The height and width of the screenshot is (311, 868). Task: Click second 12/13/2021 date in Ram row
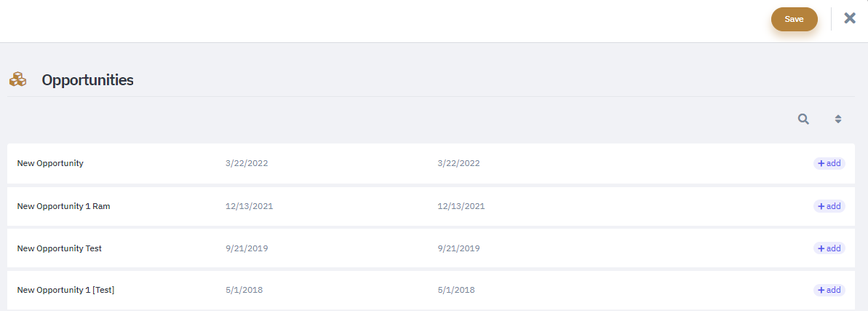click(461, 206)
